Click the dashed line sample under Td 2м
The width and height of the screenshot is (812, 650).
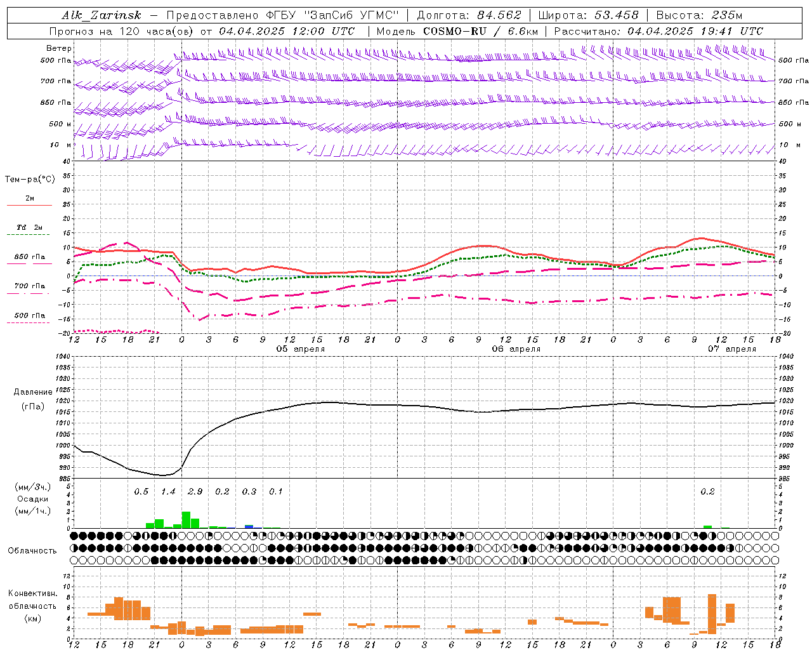click(29, 235)
